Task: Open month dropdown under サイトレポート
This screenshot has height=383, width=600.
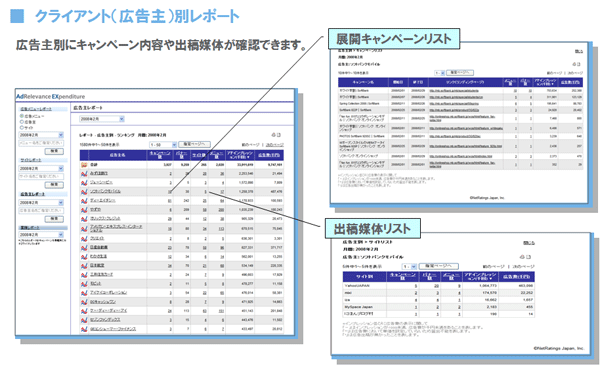Action: coord(41,169)
